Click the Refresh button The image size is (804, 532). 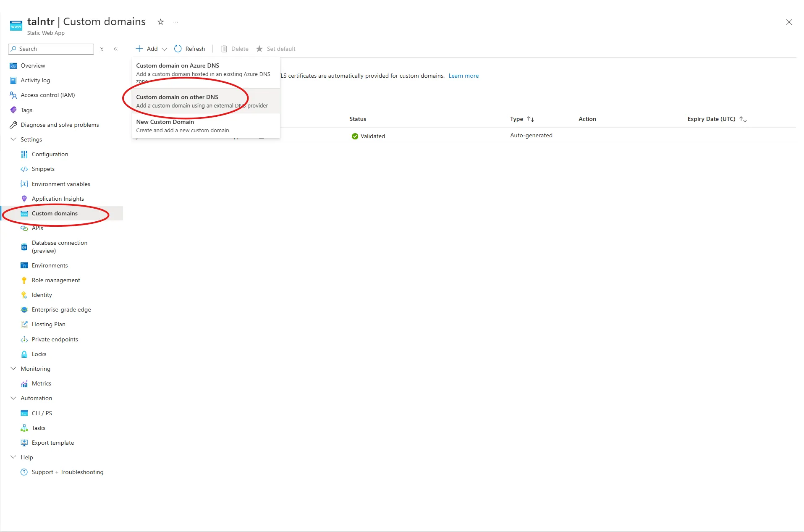[x=190, y=49]
